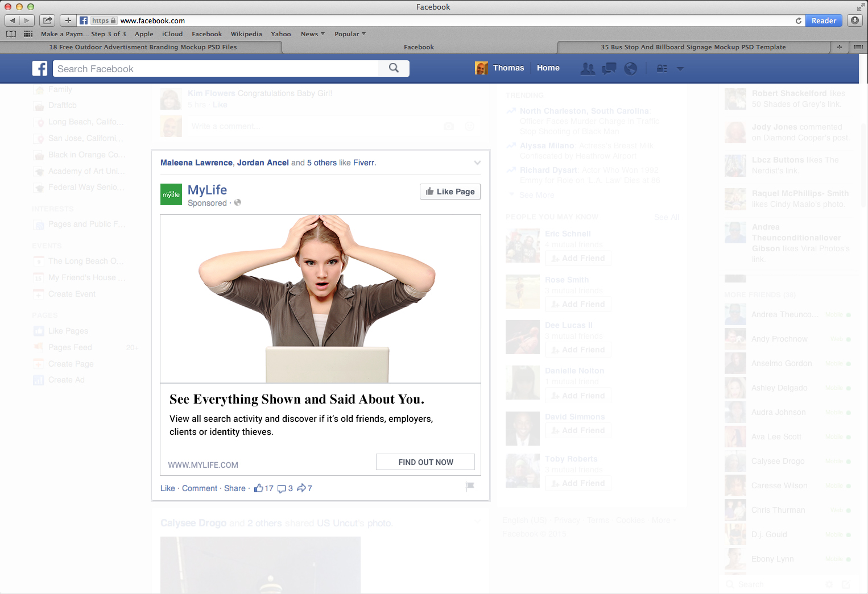Expand the News bookmarks folder

[x=312, y=34]
